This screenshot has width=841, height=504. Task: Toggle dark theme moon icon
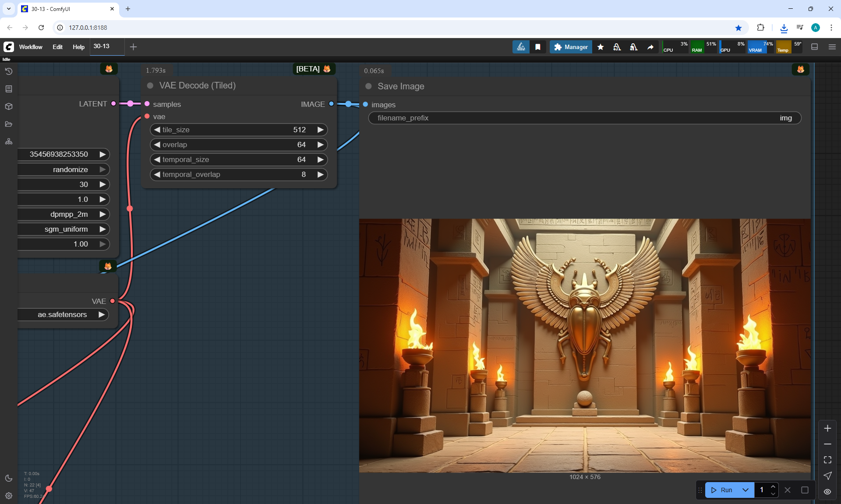9,478
